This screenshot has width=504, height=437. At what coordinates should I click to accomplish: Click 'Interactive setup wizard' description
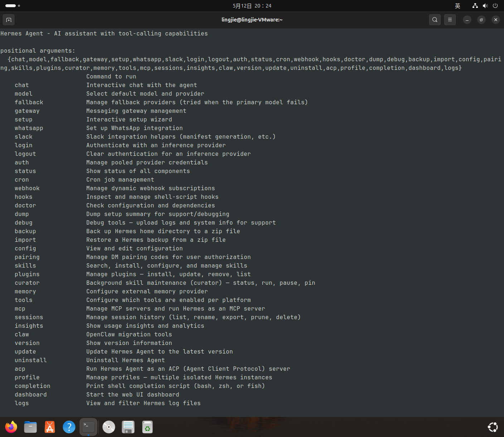coord(129,120)
